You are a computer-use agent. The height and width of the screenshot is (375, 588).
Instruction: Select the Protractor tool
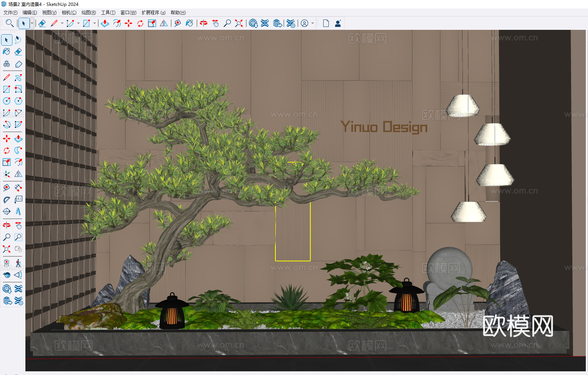pos(7,200)
